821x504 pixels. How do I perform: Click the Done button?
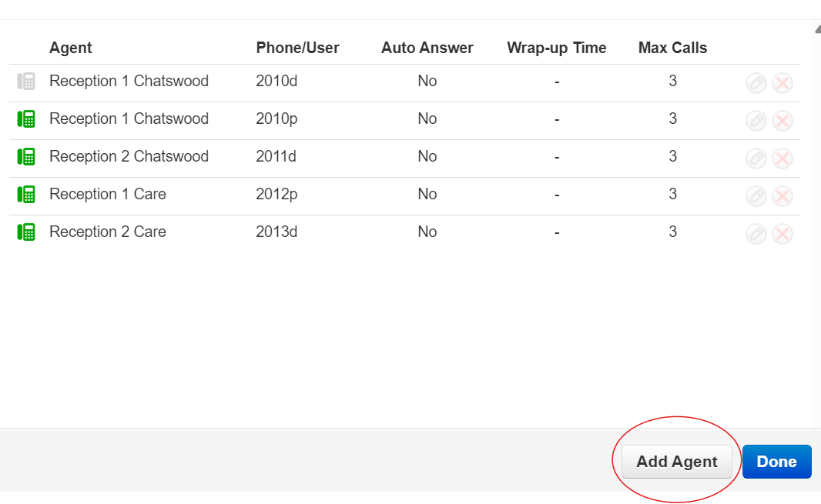[776, 462]
